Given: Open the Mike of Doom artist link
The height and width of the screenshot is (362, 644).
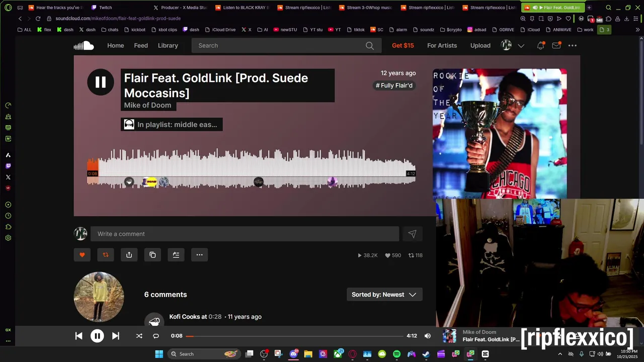Looking at the screenshot, I should pyautogui.click(x=147, y=105).
